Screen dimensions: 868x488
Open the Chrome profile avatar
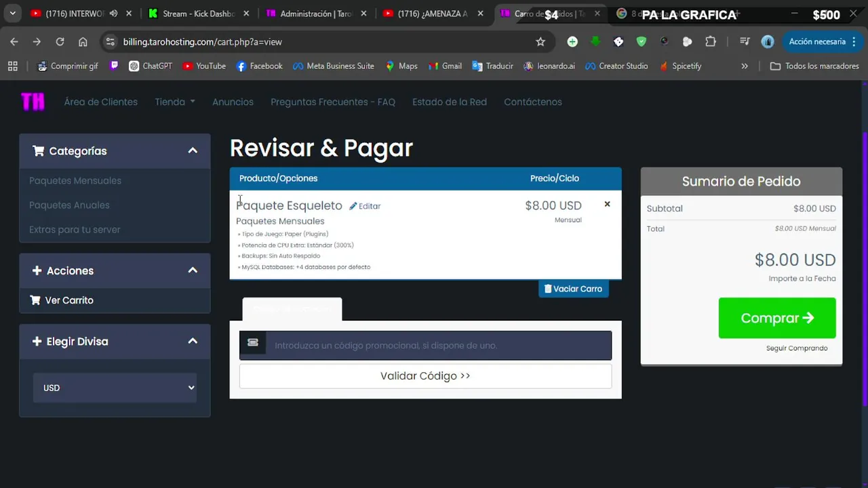[768, 41]
